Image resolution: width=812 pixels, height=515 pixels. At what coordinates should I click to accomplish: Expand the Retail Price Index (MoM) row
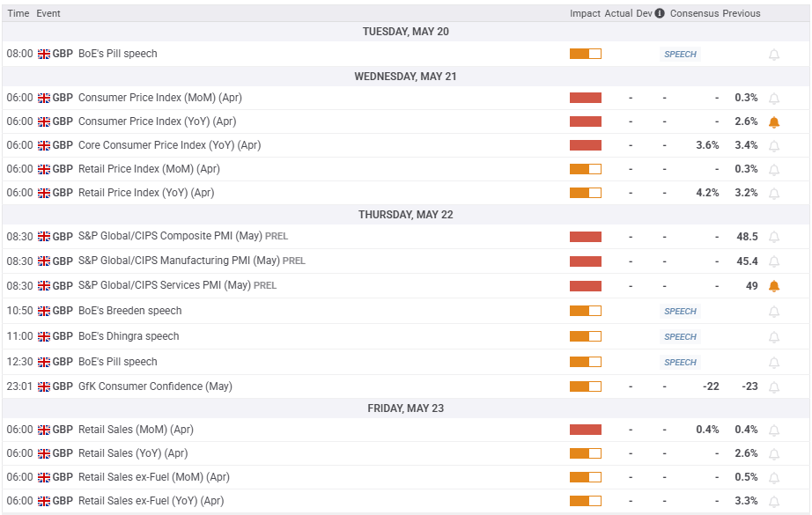[149, 169]
